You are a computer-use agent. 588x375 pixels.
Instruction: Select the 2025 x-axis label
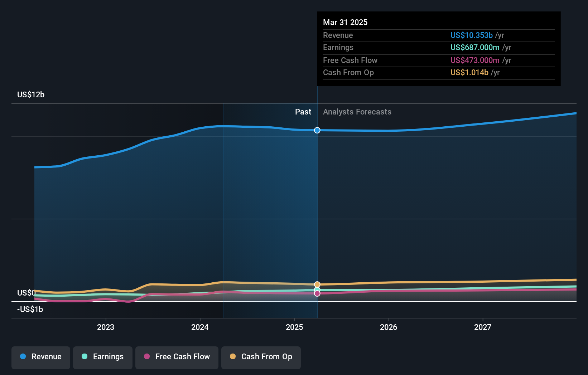point(294,327)
